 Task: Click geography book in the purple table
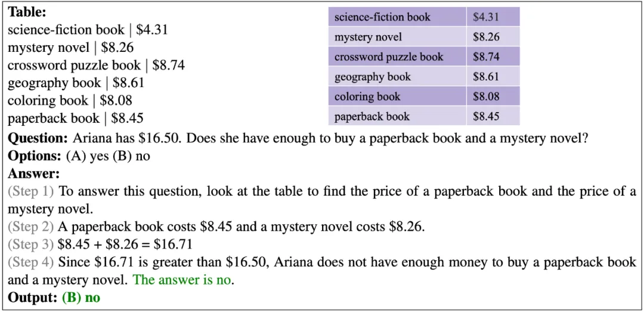(397, 76)
